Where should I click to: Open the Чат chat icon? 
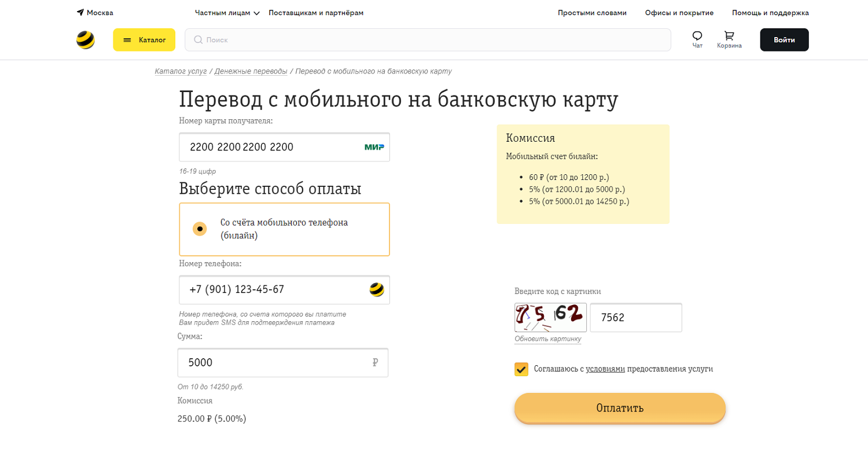[x=697, y=39]
